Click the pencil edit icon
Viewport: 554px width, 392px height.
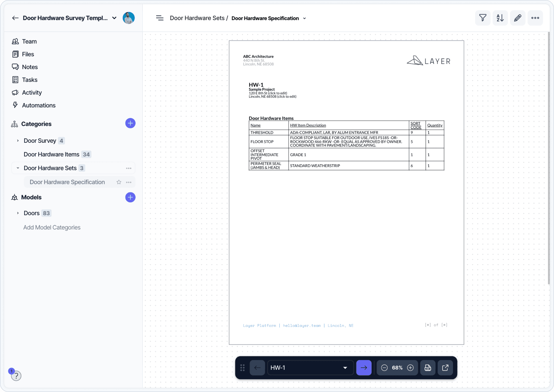coord(518,18)
